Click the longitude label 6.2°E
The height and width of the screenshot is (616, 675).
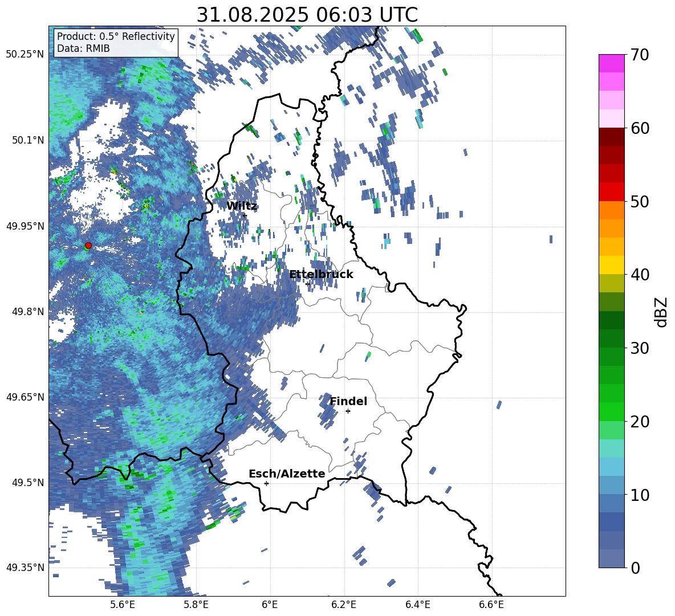click(344, 605)
